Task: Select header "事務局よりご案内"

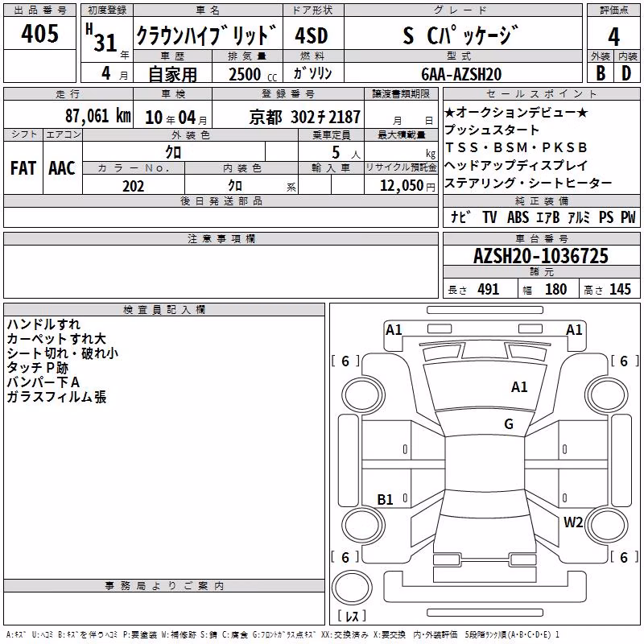Action: (x=164, y=586)
